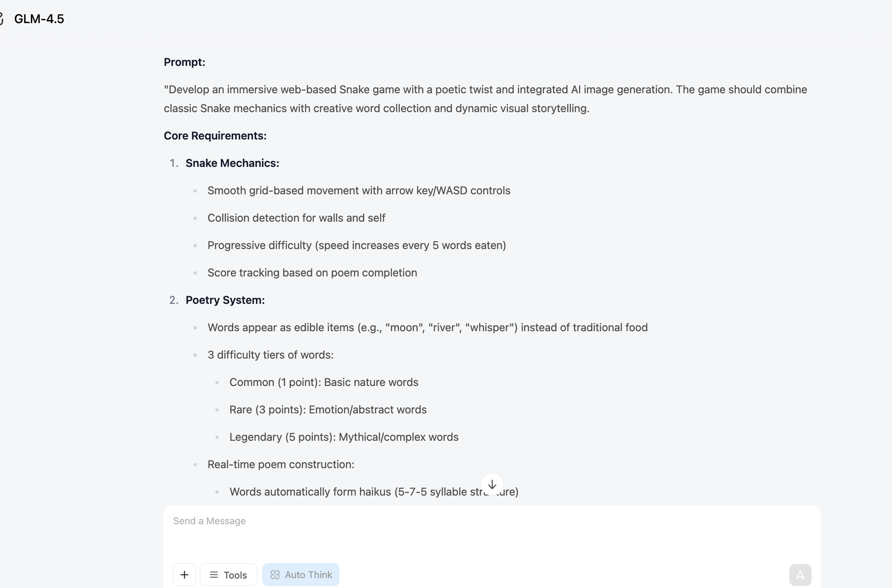Select the "Poetry System:" list heading
The image size is (892, 588).
225,300
